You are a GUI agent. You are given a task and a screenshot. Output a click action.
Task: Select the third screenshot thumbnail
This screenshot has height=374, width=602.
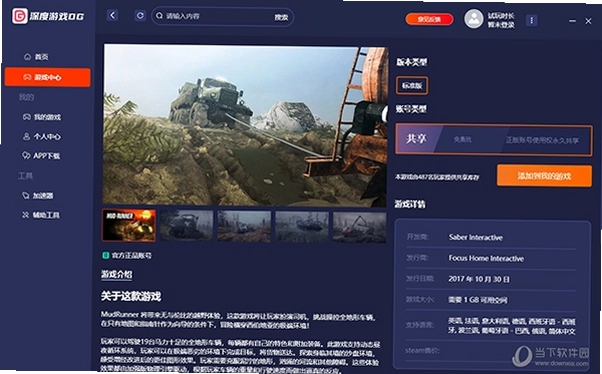(244, 227)
